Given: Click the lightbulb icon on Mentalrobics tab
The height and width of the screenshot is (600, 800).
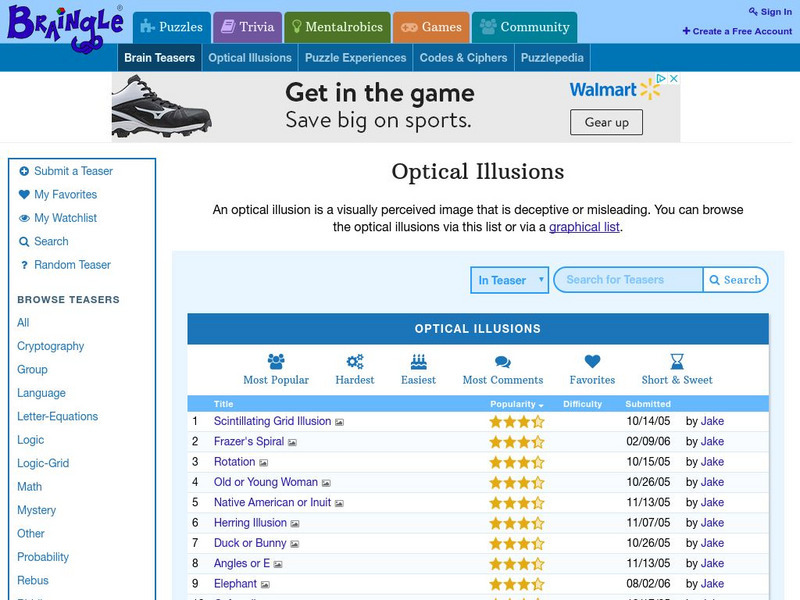Looking at the screenshot, I should [296, 27].
